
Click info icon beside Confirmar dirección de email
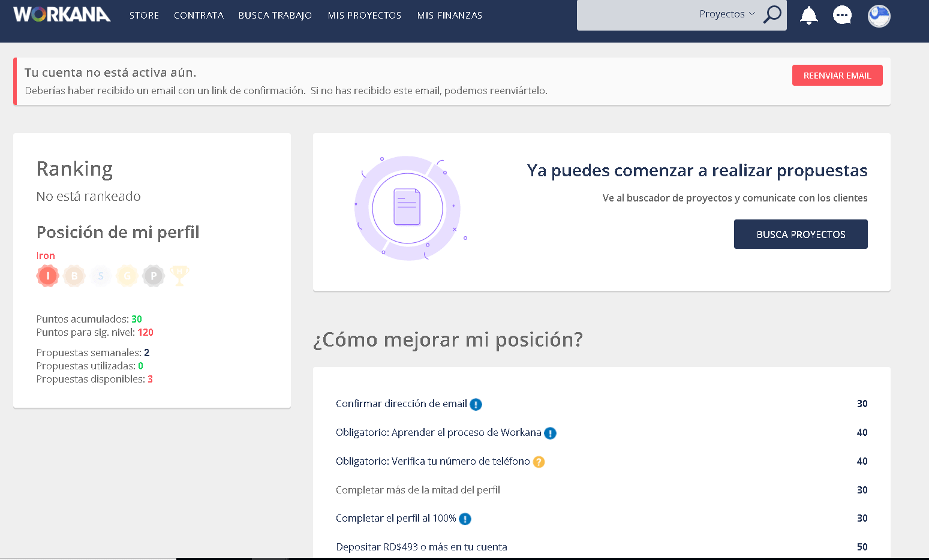pyautogui.click(x=476, y=404)
